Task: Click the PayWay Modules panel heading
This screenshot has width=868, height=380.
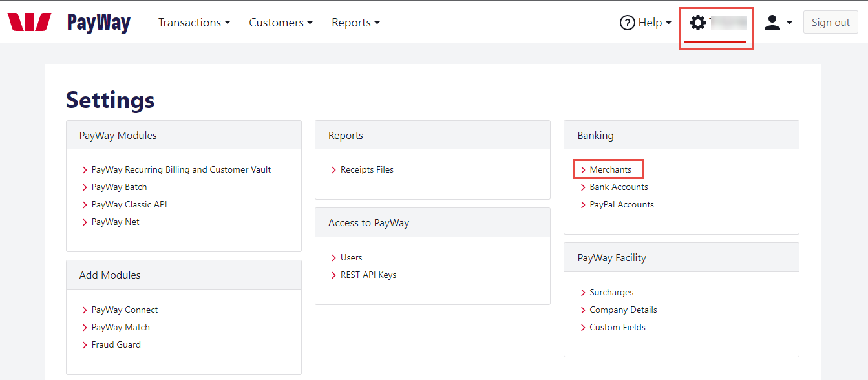Action: point(118,136)
